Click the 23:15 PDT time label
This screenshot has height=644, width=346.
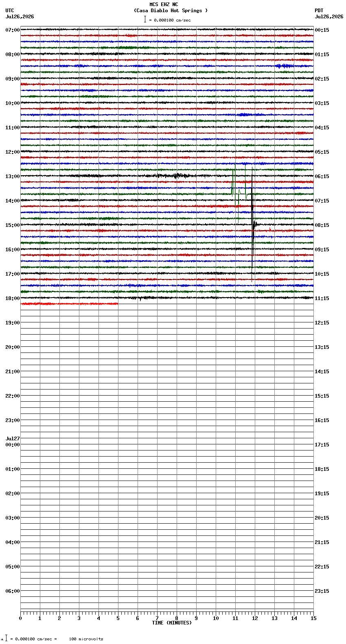pos(322,591)
